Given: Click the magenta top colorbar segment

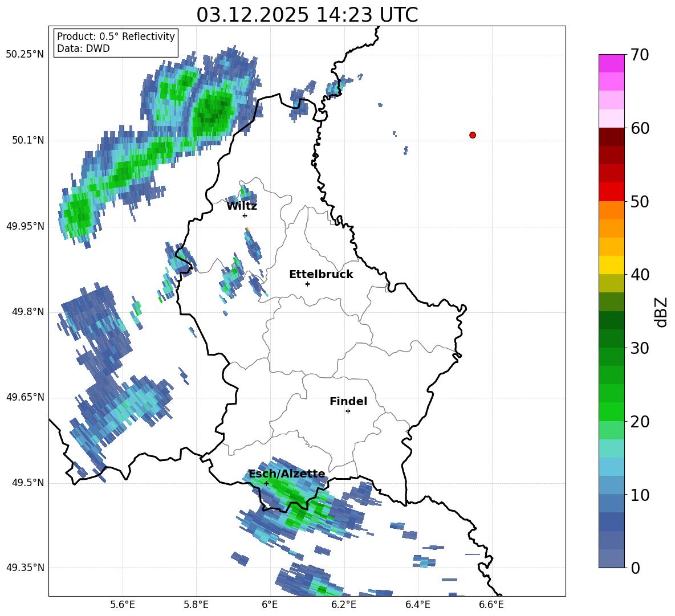Looking at the screenshot, I should tap(611, 64).
